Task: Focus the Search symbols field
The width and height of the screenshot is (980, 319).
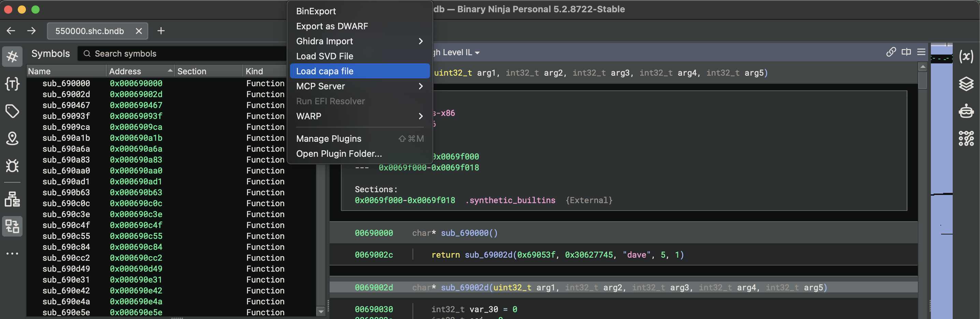Action: (x=183, y=54)
